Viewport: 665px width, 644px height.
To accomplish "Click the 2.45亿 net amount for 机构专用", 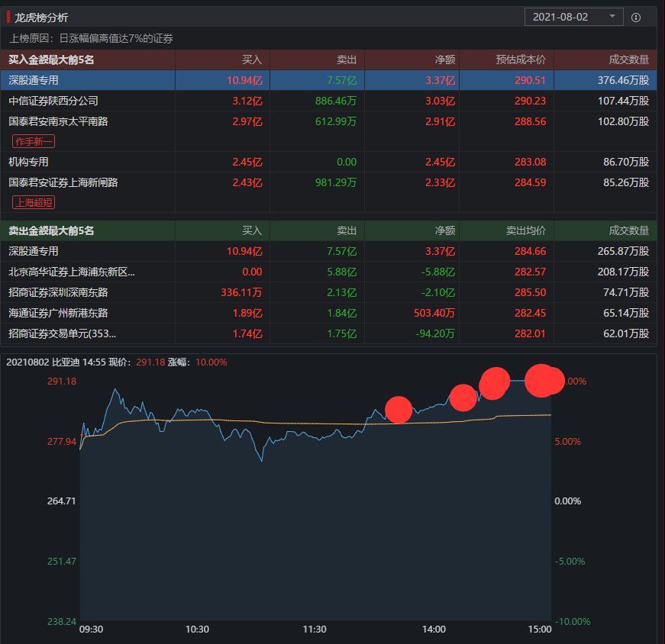I will point(441,162).
